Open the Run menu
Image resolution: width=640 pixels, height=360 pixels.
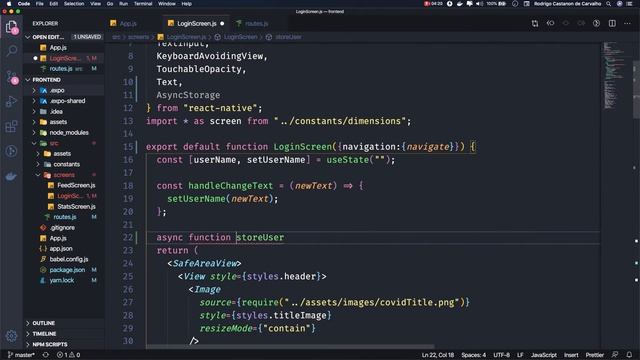click(x=123, y=4)
